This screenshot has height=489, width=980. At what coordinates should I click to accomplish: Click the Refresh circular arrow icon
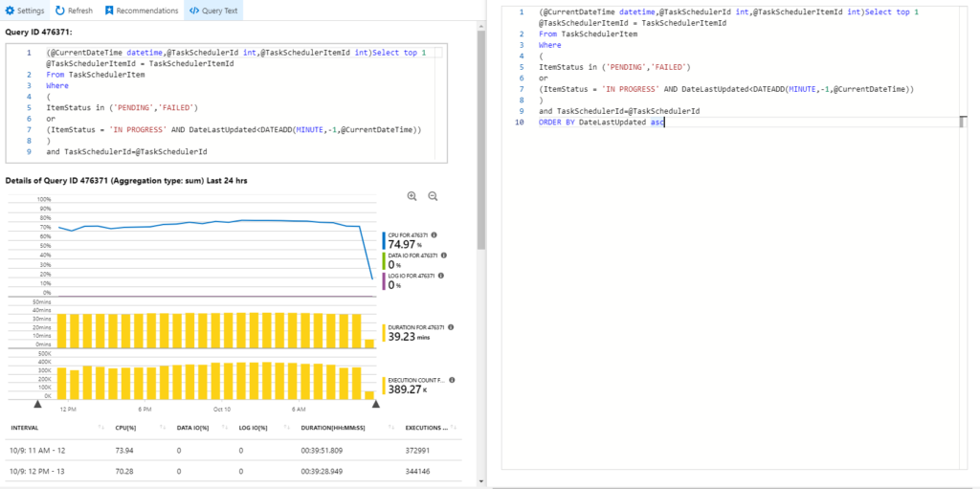pyautogui.click(x=59, y=11)
